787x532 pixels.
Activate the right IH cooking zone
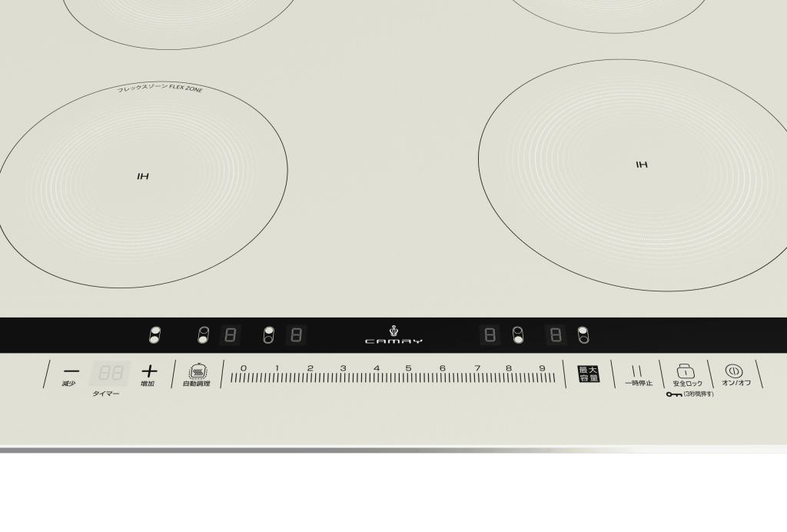pos(642,164)
